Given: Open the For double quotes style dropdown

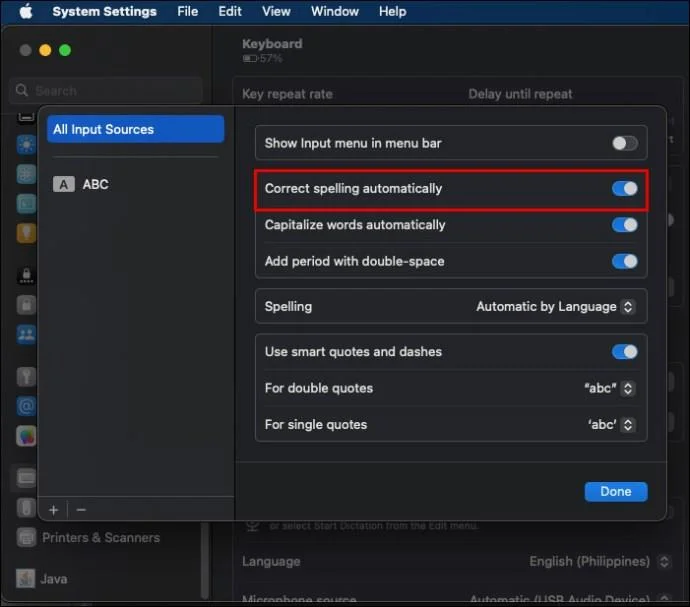Looking at the screenshot, I should pos(609,388).
